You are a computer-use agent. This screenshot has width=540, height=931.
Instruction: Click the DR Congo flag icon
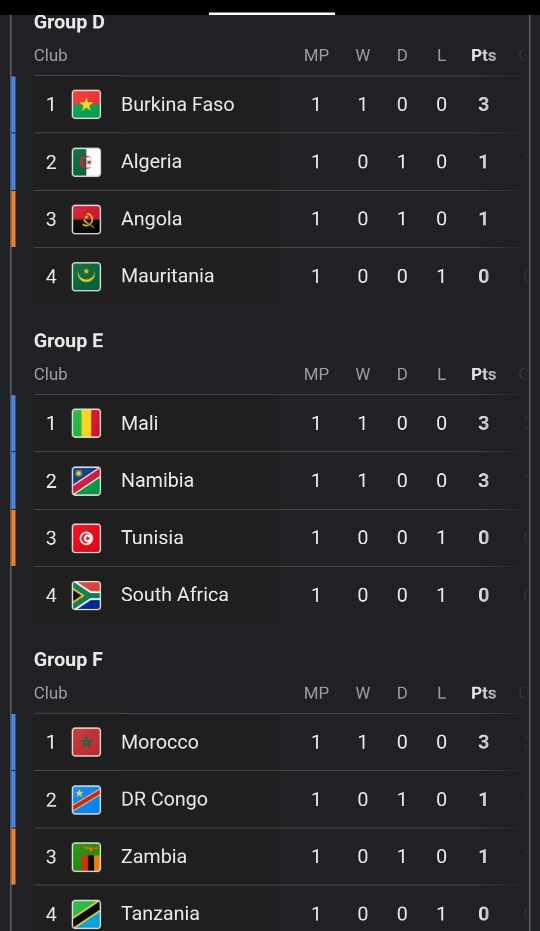(x=86, y=799)
